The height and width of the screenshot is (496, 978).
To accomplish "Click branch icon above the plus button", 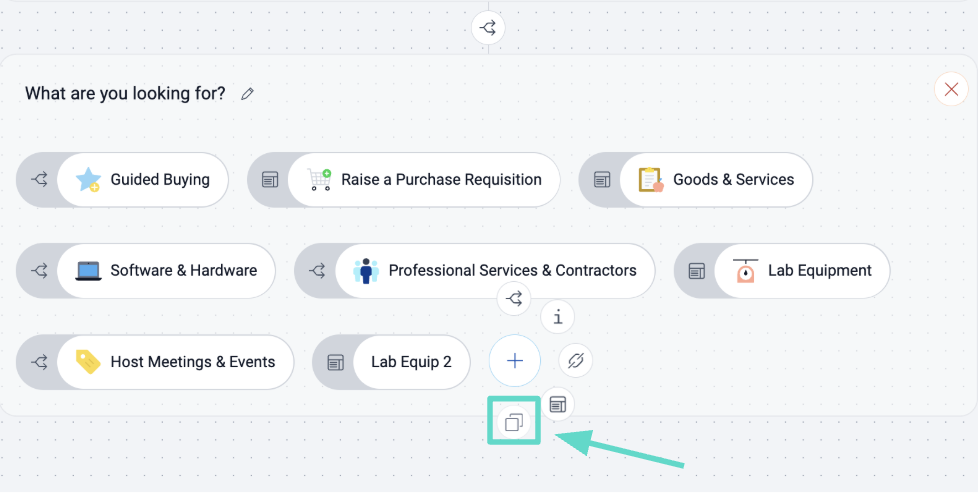I will (514, 298).
